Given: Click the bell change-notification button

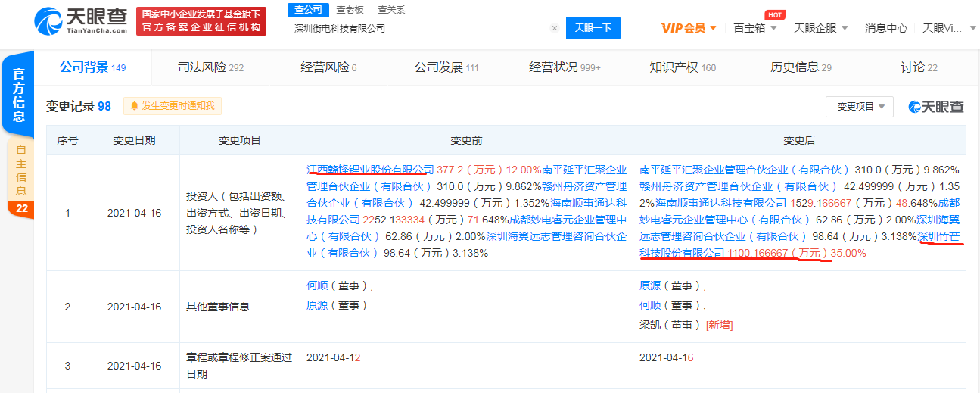Looking at the screenshot, I should pyautogui.click(x=173, y=106).
